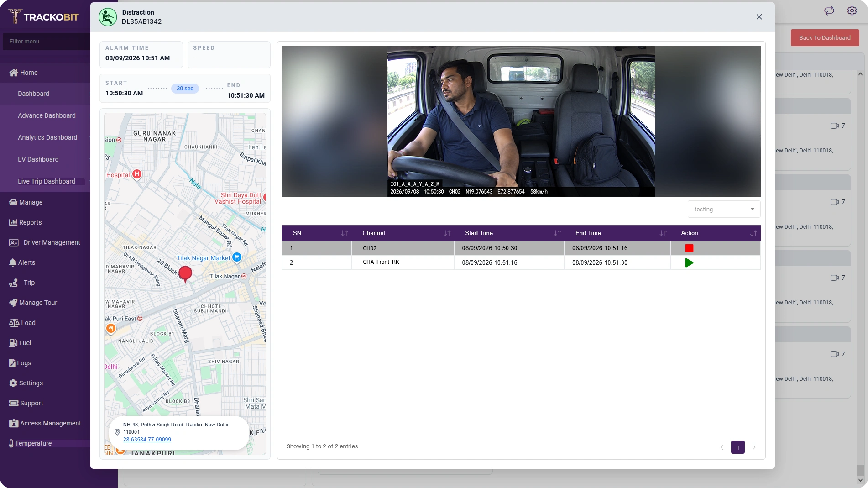Click the Manage Tour rocket icon

[13, 303]
